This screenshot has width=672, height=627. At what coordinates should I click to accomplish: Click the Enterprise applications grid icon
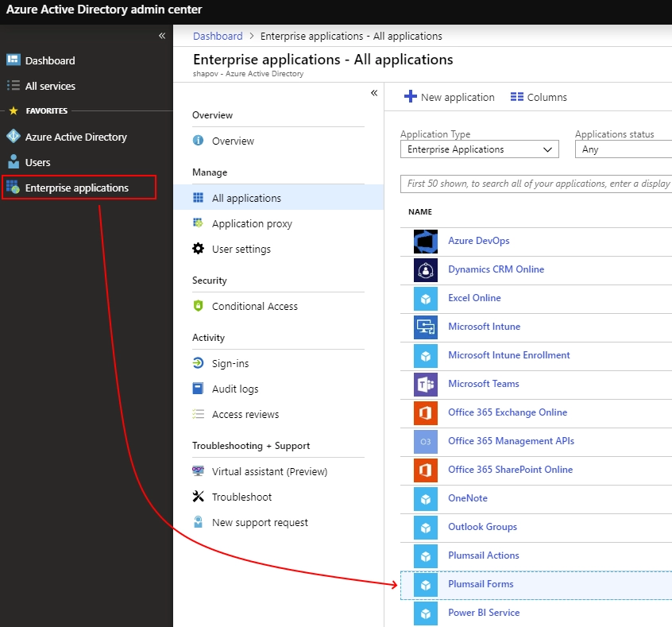click(13, 187)
